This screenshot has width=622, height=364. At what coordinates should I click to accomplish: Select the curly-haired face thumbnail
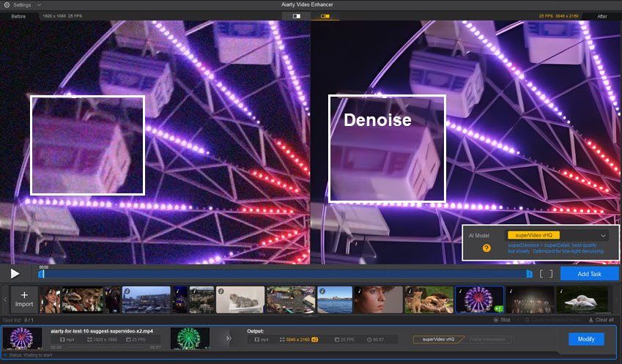(x=379, y=300)
